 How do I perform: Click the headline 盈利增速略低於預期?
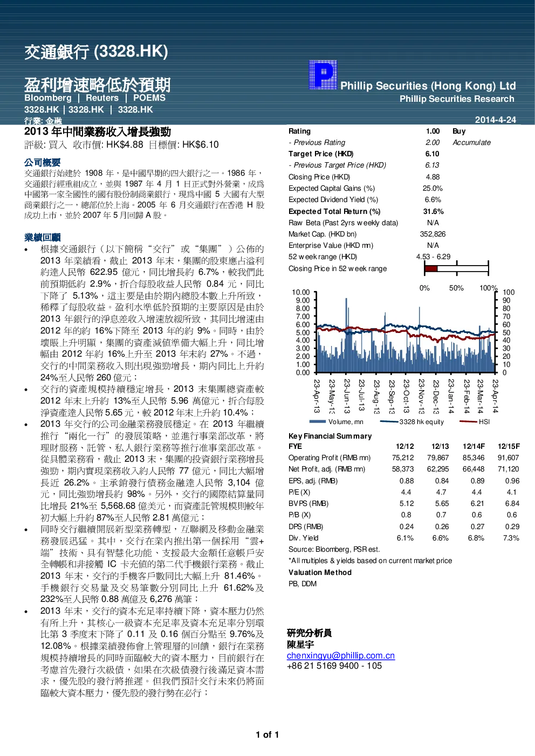97,85
